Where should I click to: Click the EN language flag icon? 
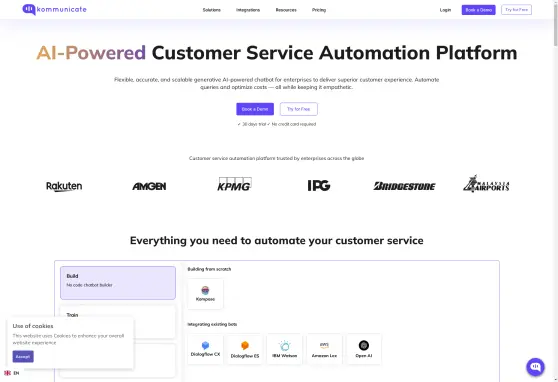pyautogui.click(x=7, y=373)
